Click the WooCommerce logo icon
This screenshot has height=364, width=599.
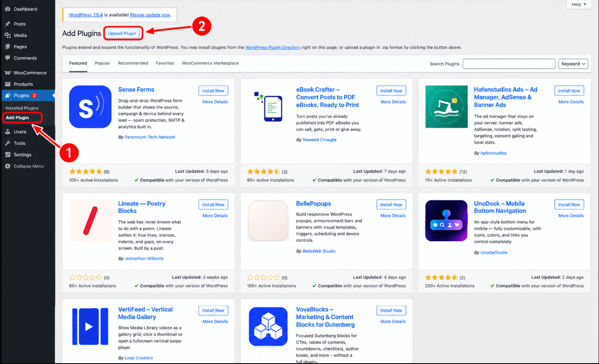click(8, 73)
